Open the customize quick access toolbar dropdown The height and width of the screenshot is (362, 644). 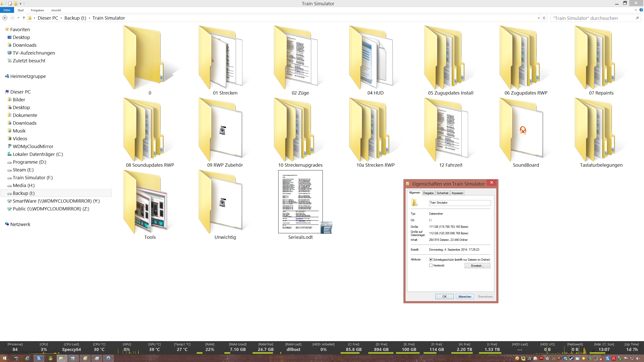pyautogui.click(x=21, y=4)
